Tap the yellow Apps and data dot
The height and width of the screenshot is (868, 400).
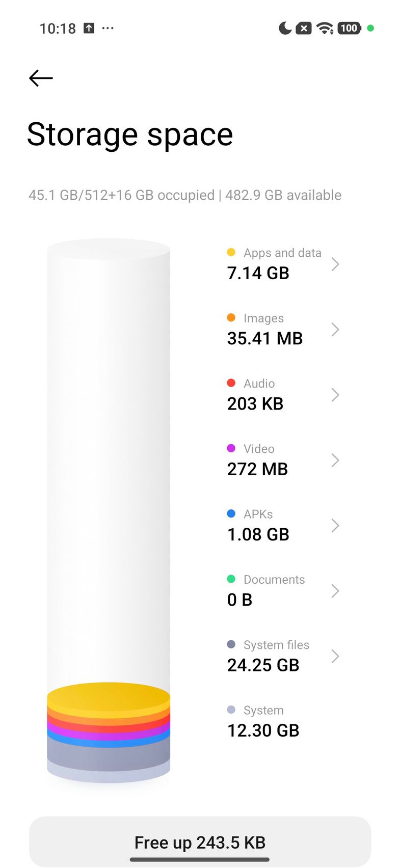click(231, 252)
